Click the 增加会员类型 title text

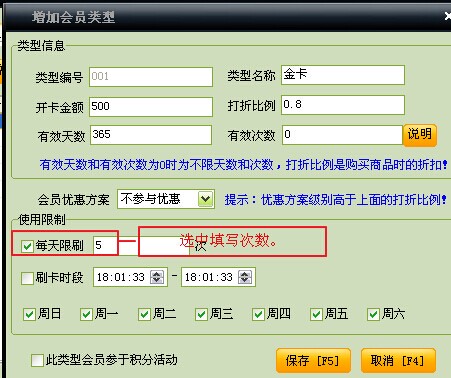click(x=73, y=17)
